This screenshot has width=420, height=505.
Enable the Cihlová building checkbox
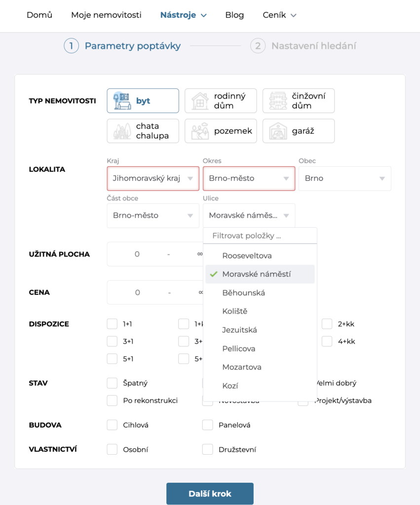[x=113, y=425]
